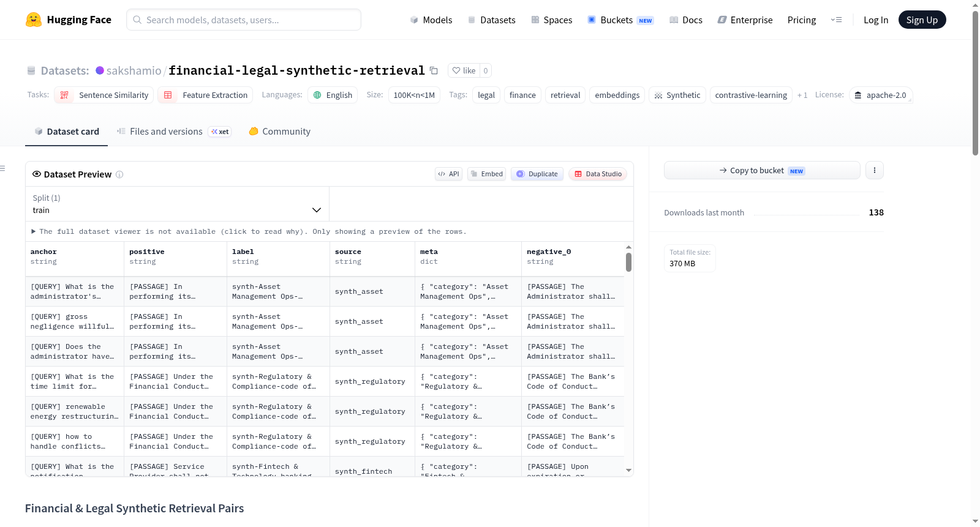Click the 100K<n<1M size tag

coord(414,95)
